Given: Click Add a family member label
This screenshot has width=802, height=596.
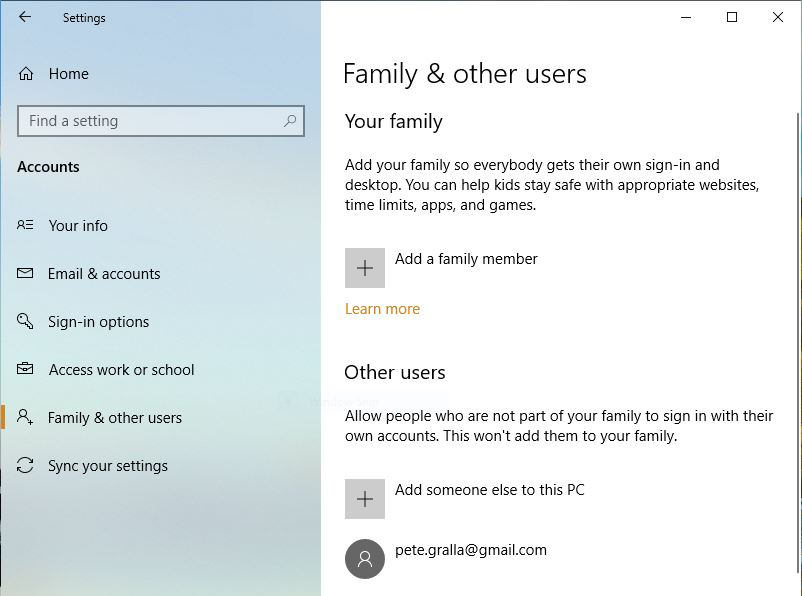Looking at the screenshot, I should click(x=466, y=259).
